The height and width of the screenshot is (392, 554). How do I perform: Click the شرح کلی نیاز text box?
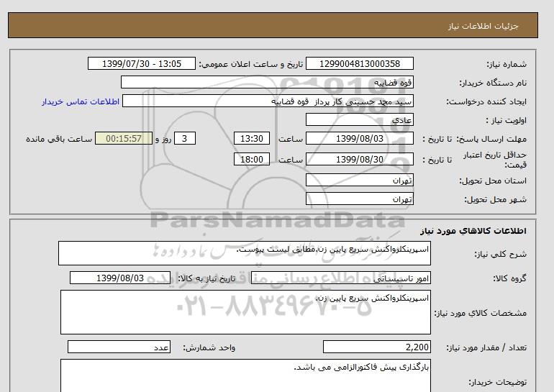(245, 253)
